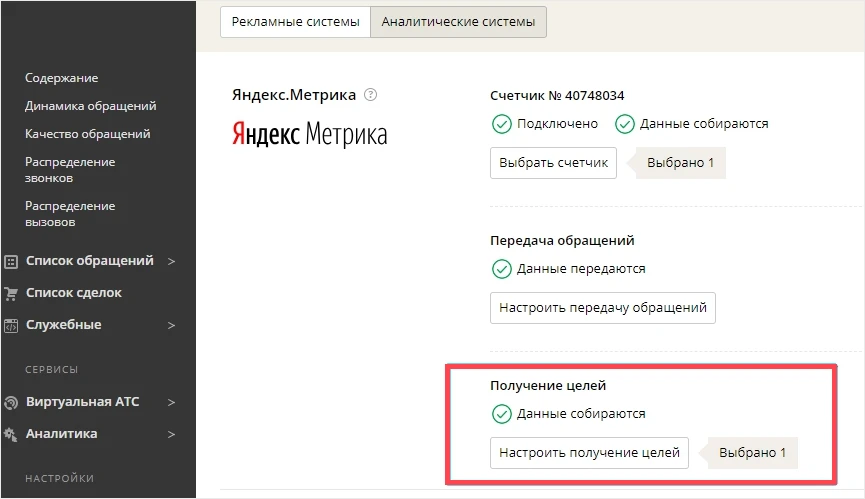
Task: Click the Выбрать счетчик button
Action: click(x=553, y=163)
